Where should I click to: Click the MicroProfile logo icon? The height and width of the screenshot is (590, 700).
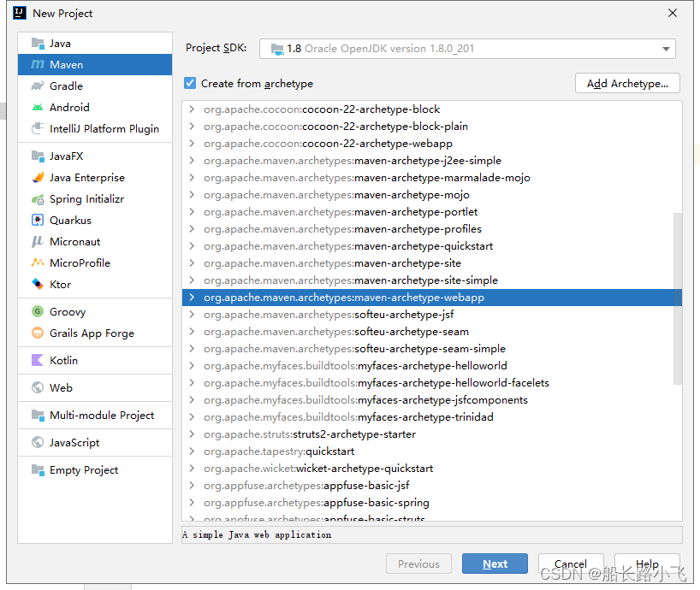click(38, 263)
